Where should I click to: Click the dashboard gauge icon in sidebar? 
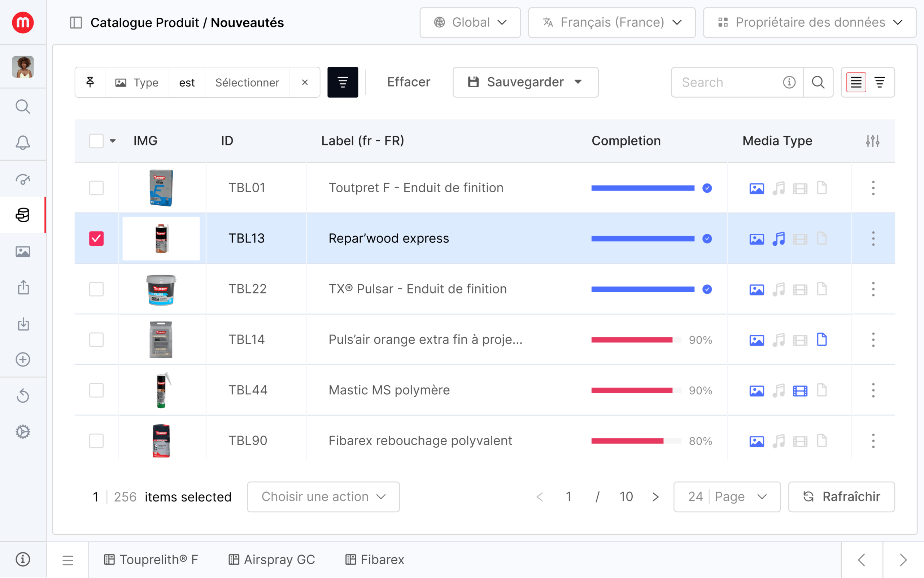[x=23, y=179]
